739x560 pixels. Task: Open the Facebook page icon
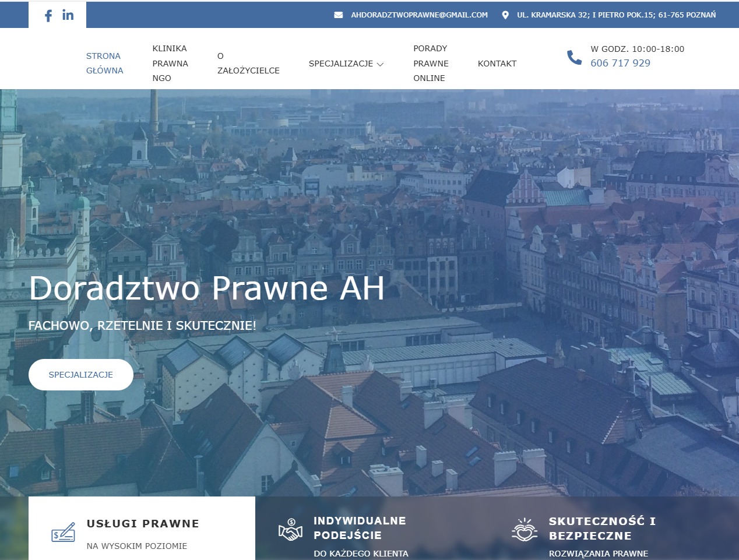[48, 15]
